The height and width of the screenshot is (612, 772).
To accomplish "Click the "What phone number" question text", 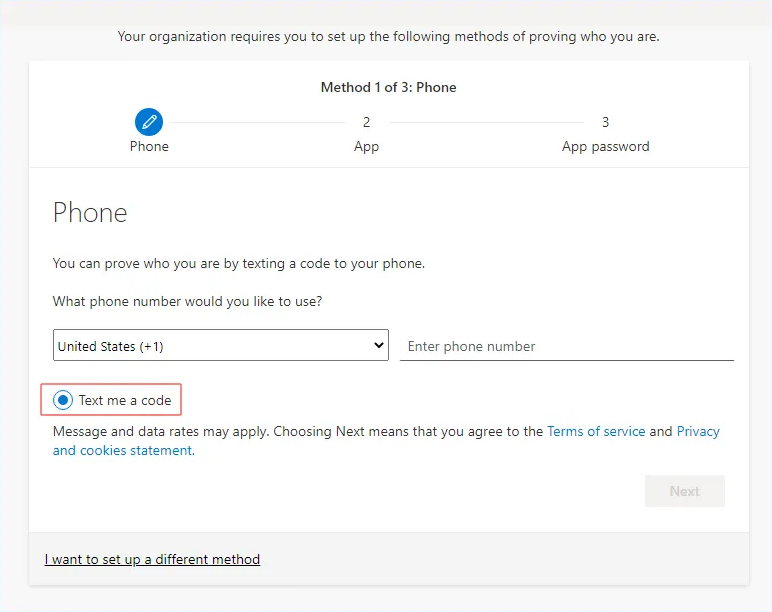I will 187,301.
